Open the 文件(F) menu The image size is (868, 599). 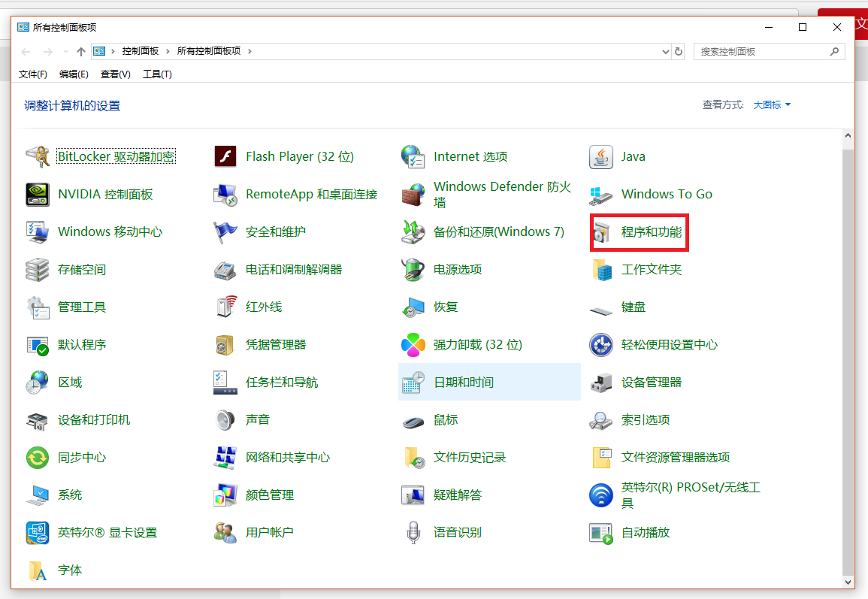coord(32,74)
